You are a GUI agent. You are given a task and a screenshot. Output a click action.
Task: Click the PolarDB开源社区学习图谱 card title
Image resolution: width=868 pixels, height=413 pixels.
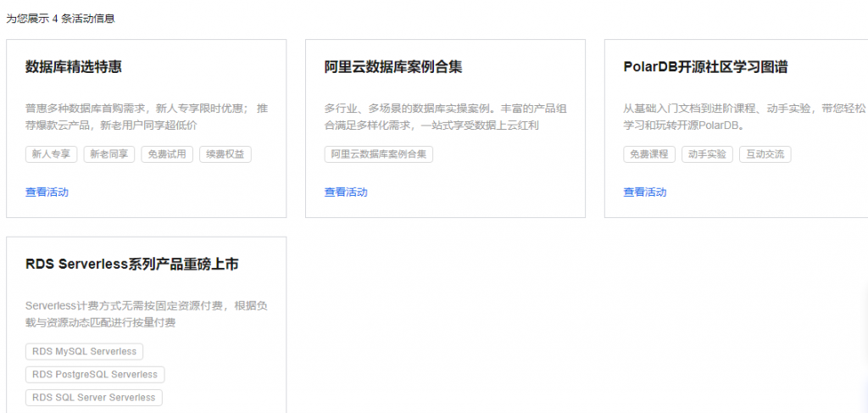(706, 68)
